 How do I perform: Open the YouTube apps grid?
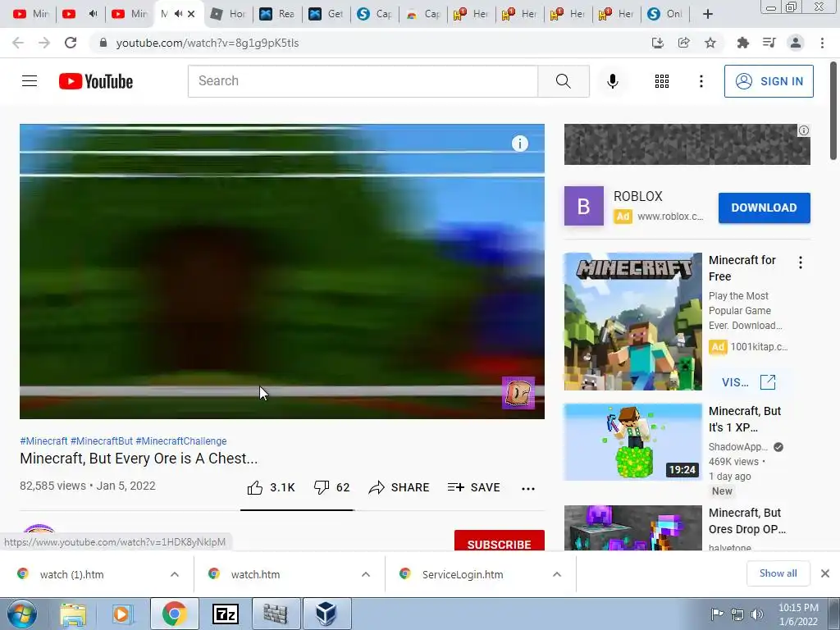click(662, 81)
